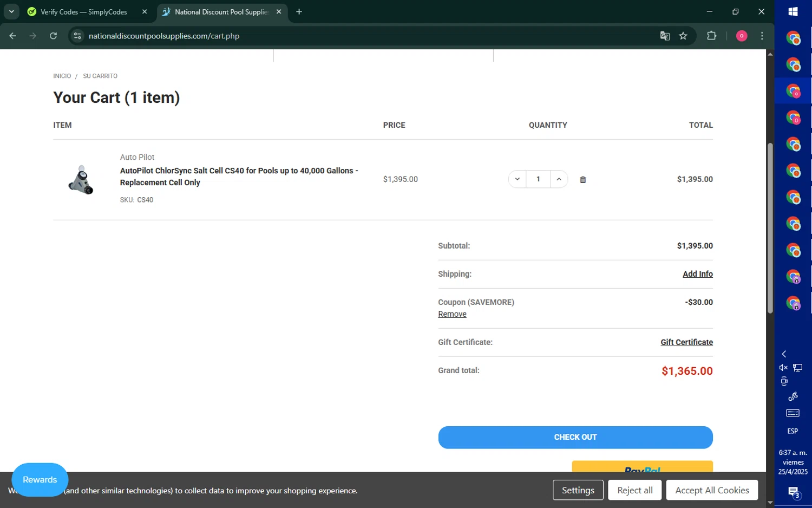Select the National Discount Pool Supplies tab
The height and width of the screenshot is (508, 812).
point(222,12)
